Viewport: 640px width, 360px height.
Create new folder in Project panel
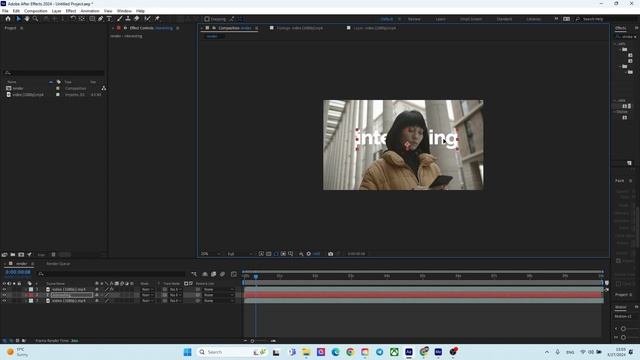[x=13, y=255]
